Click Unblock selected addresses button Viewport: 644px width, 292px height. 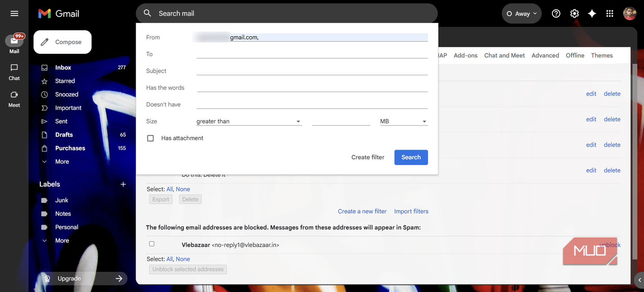click(188, 269)
